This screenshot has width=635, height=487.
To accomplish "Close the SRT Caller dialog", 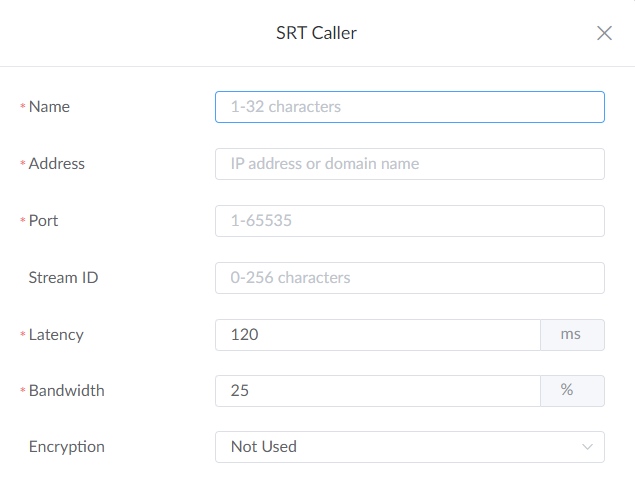I will [604, 33].
